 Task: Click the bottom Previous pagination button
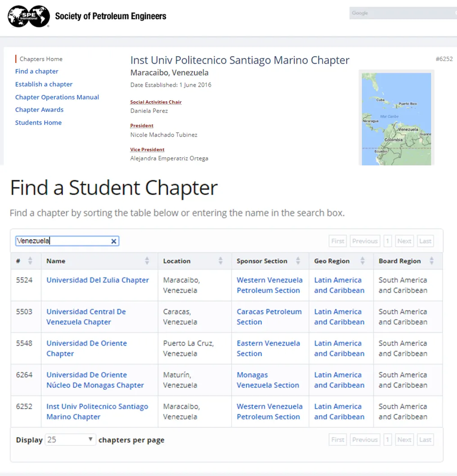point(365,440)
